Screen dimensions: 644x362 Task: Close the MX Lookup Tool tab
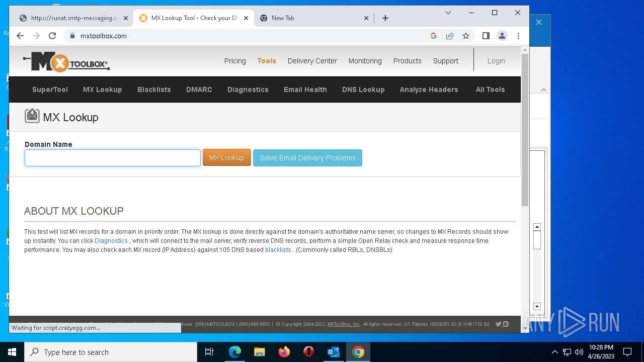246,18
